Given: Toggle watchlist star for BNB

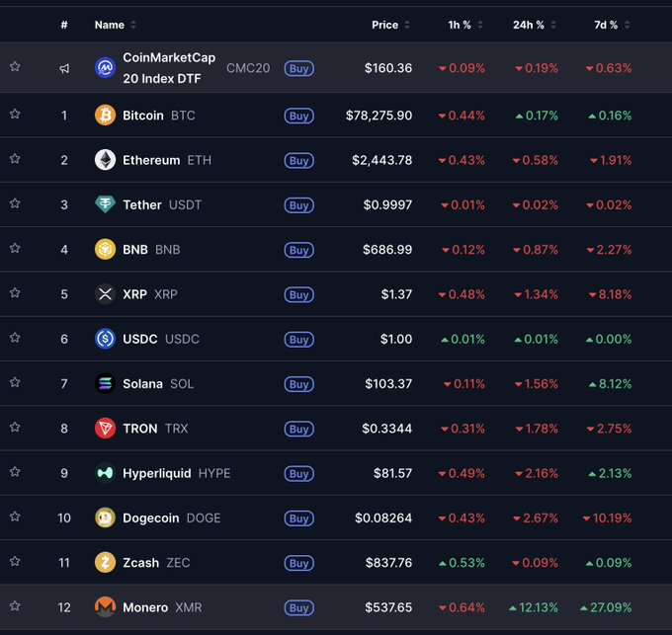Looking at the screenshot, I should [15, 248].
